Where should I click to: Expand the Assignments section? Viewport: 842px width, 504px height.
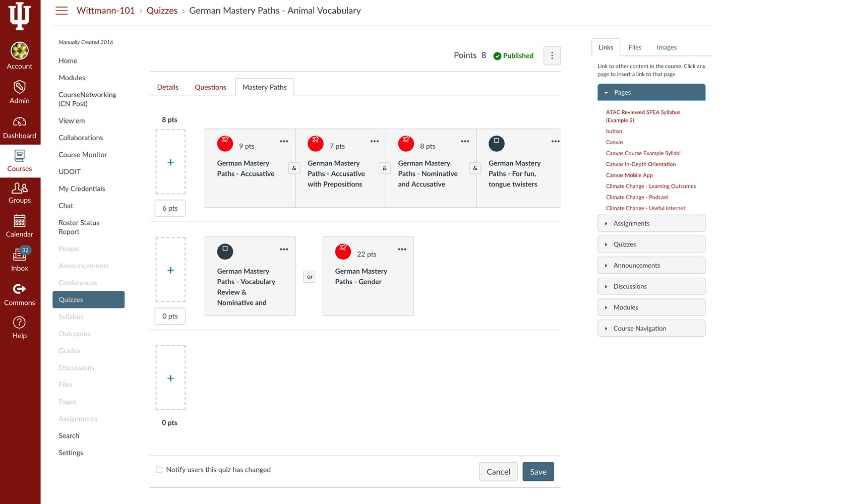point(651,223)
